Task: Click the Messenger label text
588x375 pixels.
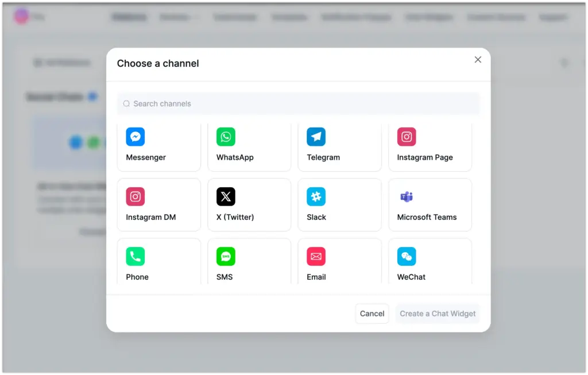Action: (x=146, y=157)
